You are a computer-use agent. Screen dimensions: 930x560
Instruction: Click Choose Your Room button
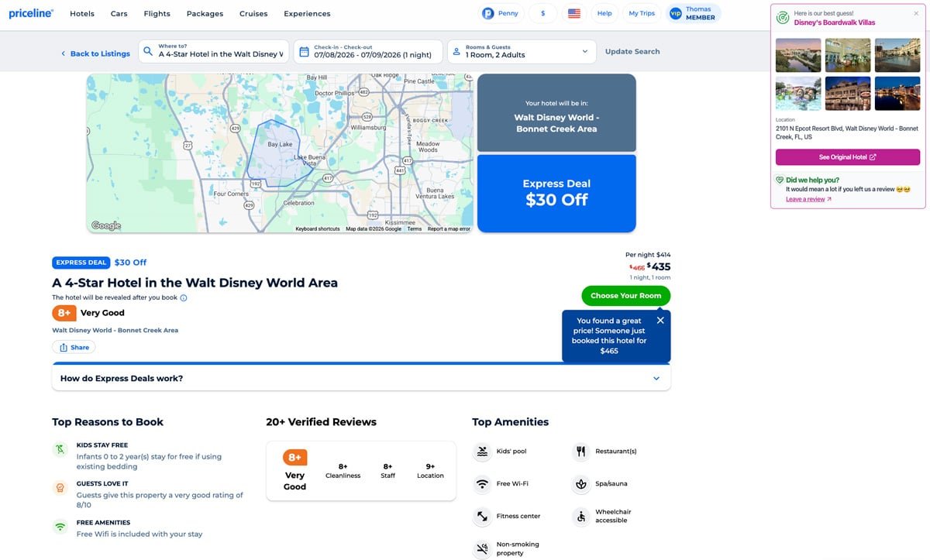tap(625, 295)
